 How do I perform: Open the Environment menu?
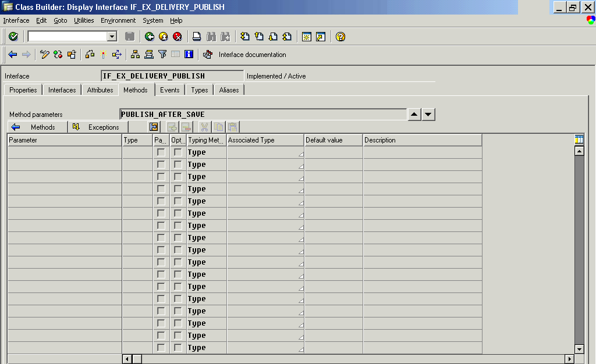click(x=118, y=20)
